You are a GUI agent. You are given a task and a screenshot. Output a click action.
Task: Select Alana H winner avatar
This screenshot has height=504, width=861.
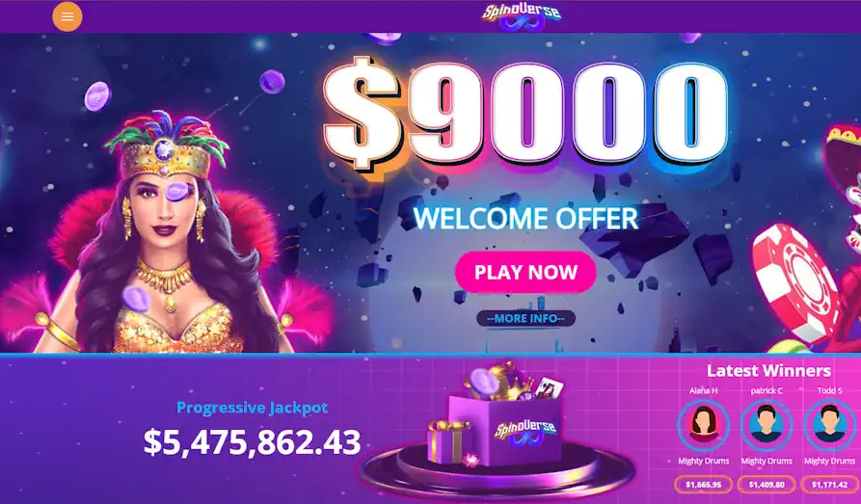[704, 425]
